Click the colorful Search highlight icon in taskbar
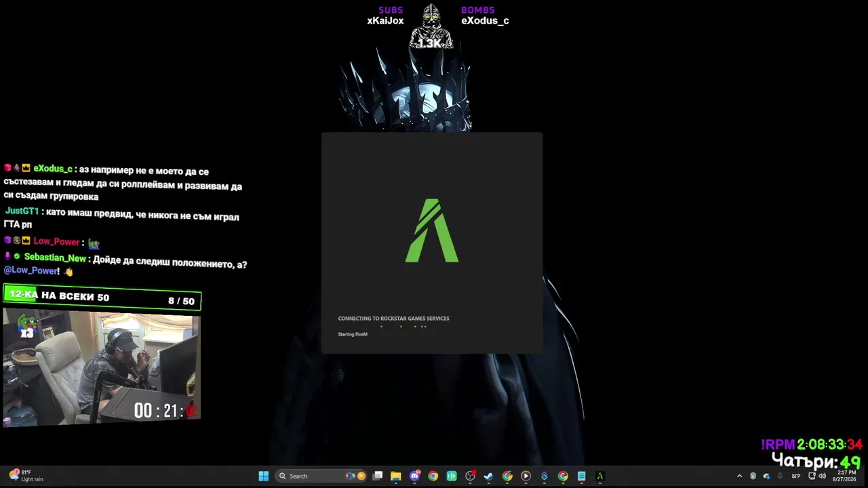This screenshot has height=488, width=868. [x=356, y=476]
